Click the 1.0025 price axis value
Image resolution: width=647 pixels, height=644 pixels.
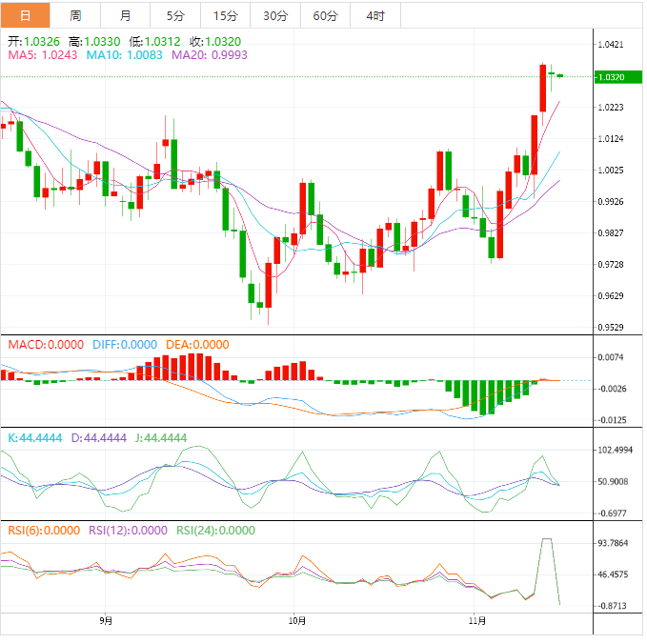pyautogui.click(x=610, y=171)
